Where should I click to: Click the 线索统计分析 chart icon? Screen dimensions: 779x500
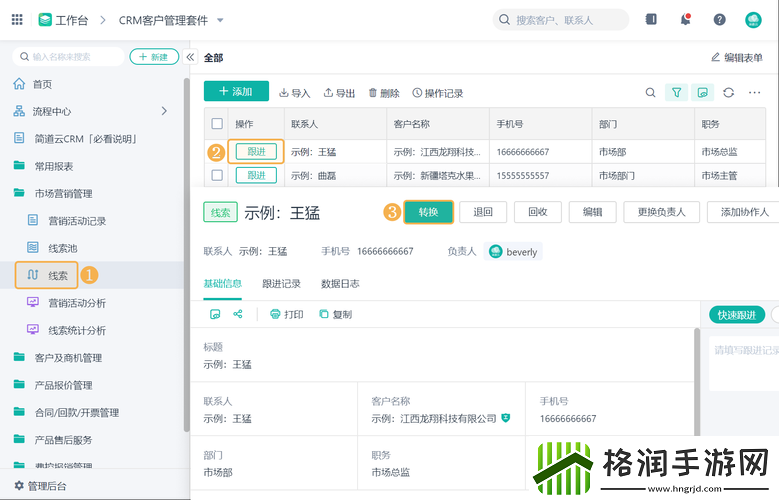click(33, 329)
